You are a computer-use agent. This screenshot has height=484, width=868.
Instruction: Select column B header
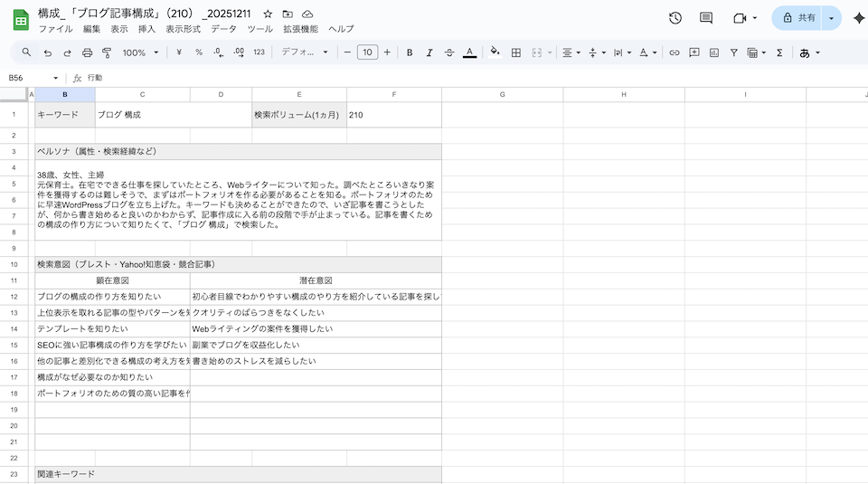(65, 95)
